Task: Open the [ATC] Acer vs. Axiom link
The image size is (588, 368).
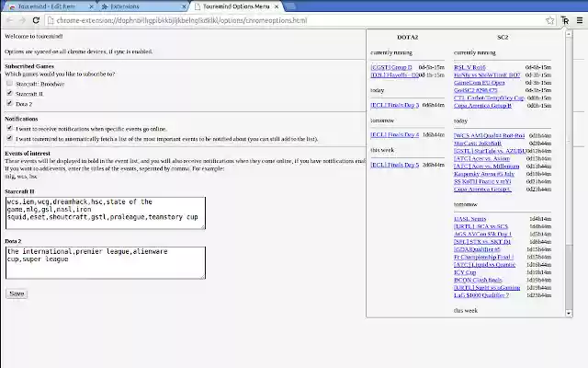Action: [x=481, y=158]
